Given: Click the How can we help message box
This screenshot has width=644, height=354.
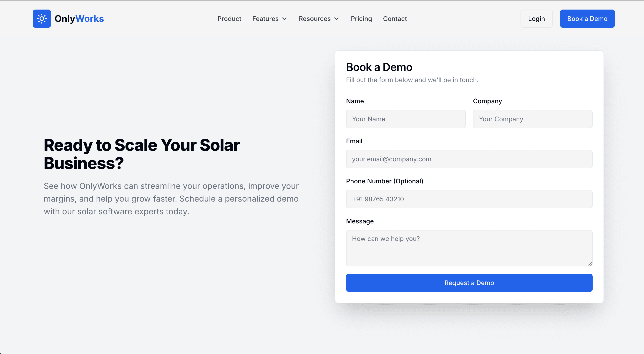Looking at the screenshot, I should [469, 248].
